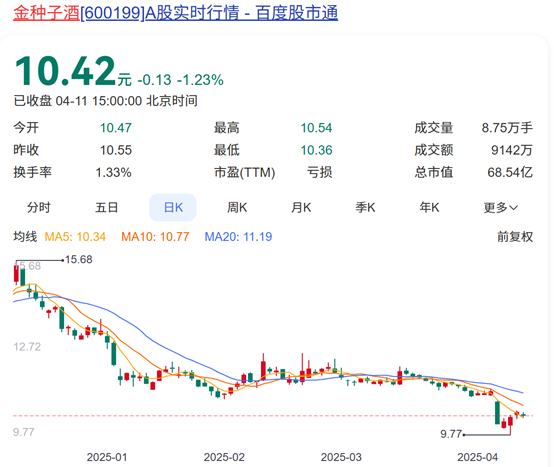This screenshot has height=467, width=554.
Task: Click the 最高 value 10.54
Action: tap(316, 128)
